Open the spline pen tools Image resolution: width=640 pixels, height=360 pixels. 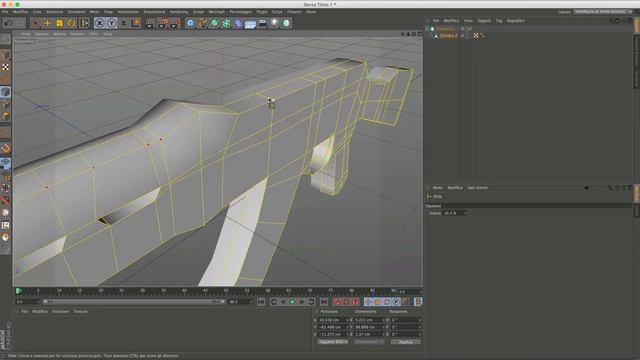point(202,23)
